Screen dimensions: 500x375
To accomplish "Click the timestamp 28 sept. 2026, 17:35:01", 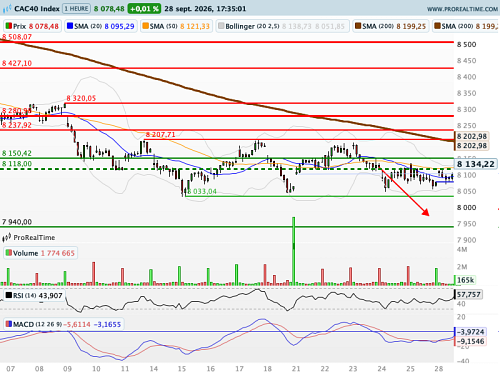I will (x=205, y=9).
